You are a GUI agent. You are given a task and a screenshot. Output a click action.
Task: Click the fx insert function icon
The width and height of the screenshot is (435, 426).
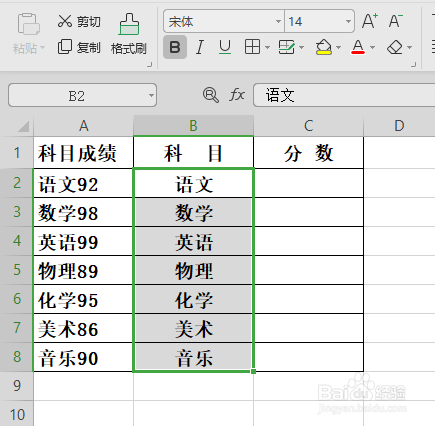237,95
